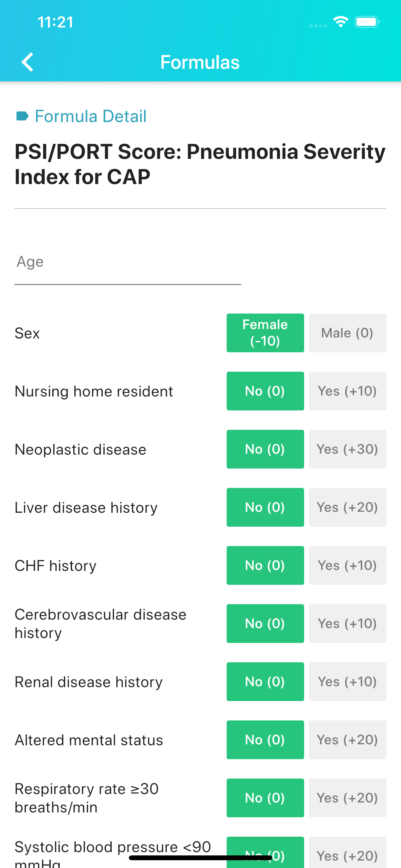Choose Yes (+30) for Neoplastic disease
401x868 pixels.
pyautogui.click(x=347, y=449)
